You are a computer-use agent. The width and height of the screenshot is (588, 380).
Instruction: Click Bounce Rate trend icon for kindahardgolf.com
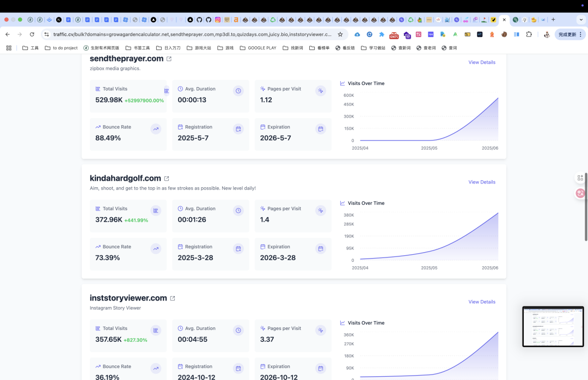click(x=156, y=249)
